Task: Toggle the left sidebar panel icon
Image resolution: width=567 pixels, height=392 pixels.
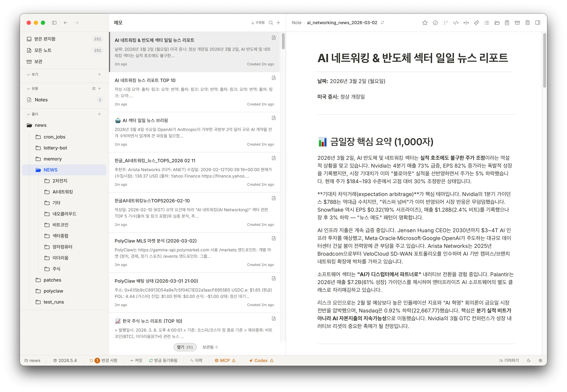Action: click(54, 23)
